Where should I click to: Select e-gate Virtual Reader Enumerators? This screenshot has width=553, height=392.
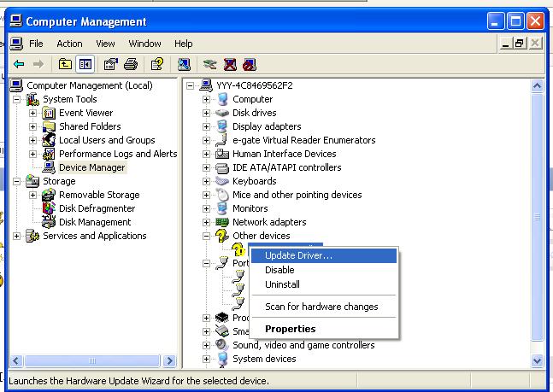[303, 140]
